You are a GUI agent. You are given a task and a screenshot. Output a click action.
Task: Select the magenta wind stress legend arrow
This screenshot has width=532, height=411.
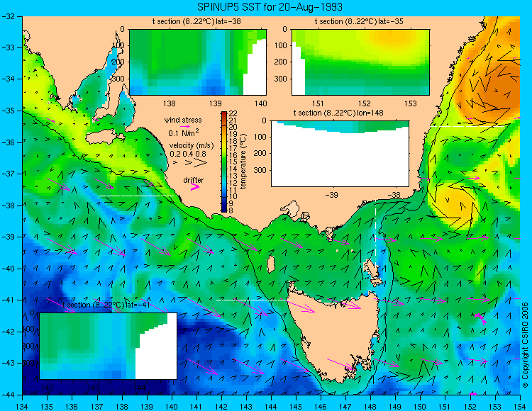(184, 127)
